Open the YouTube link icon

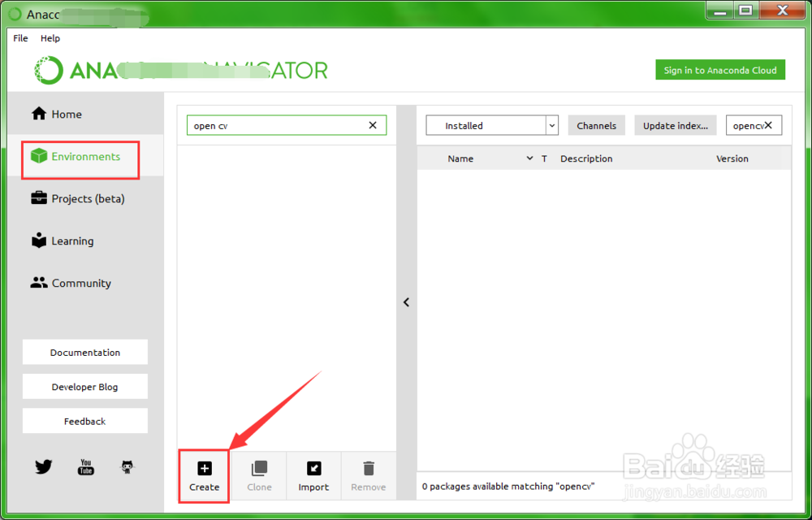coord(86,467)
